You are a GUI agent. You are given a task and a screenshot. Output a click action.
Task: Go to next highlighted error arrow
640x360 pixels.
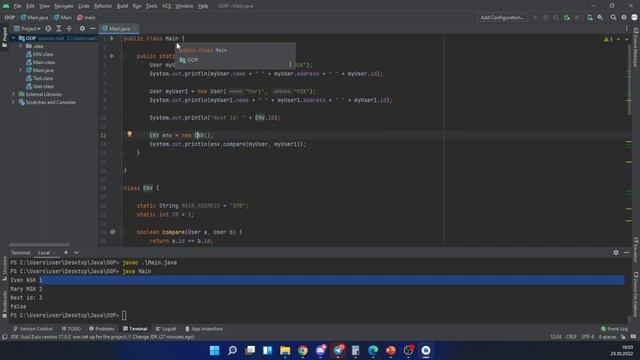pyautogui.click(x=627, y=39)
